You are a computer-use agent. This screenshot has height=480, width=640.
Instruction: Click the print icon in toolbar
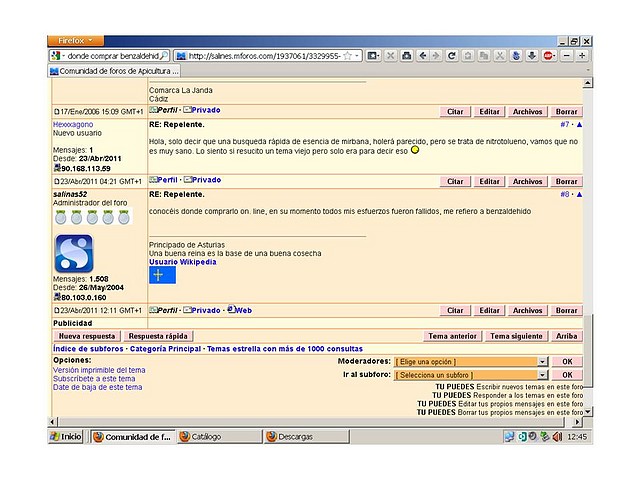coord(407,56)
